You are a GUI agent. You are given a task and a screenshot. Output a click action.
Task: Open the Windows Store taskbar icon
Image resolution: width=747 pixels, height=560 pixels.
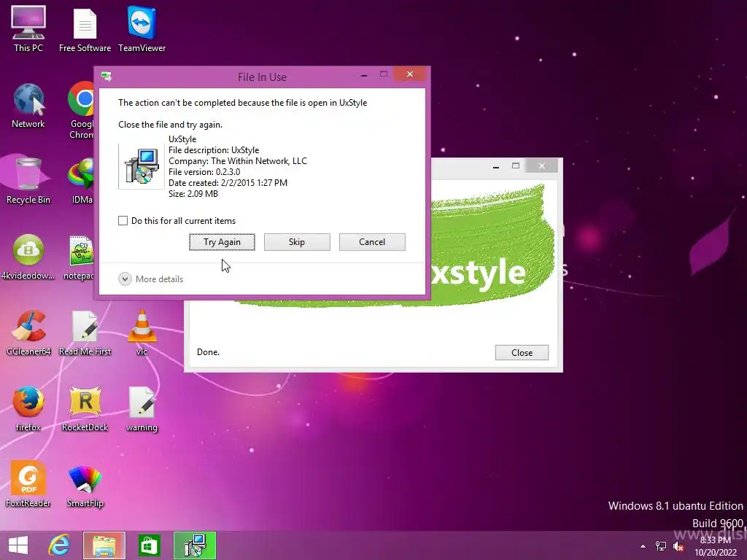tap(149, 545)
